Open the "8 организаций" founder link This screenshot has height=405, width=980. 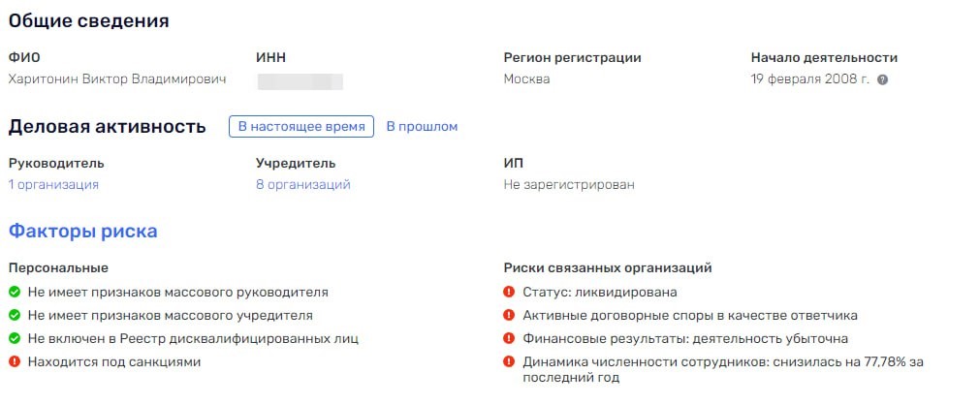pyautogui.click(x=302, y=184)
